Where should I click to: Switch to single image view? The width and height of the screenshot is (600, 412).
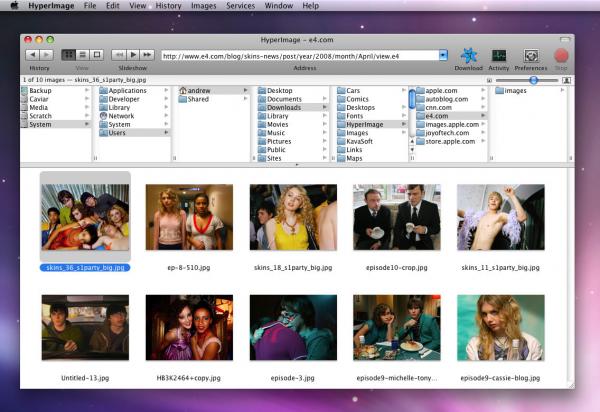click(x=97, y=55)
